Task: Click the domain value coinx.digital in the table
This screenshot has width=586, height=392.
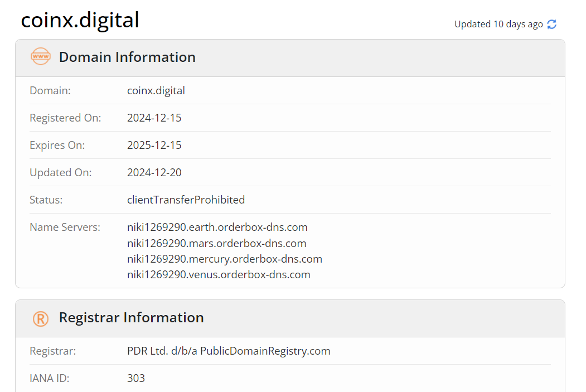Action: [156, 90]
